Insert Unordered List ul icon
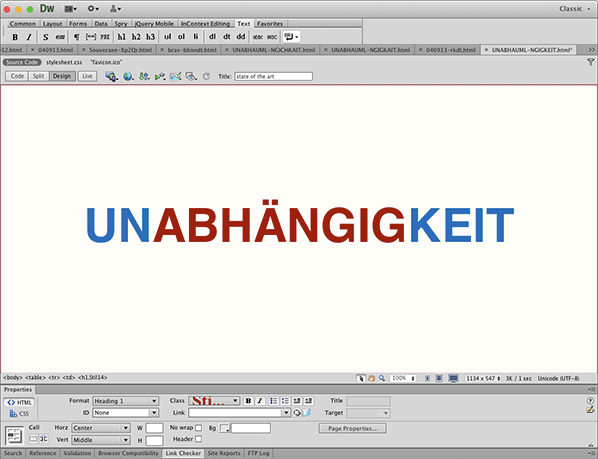598x459 pixels. coord(167,37)
